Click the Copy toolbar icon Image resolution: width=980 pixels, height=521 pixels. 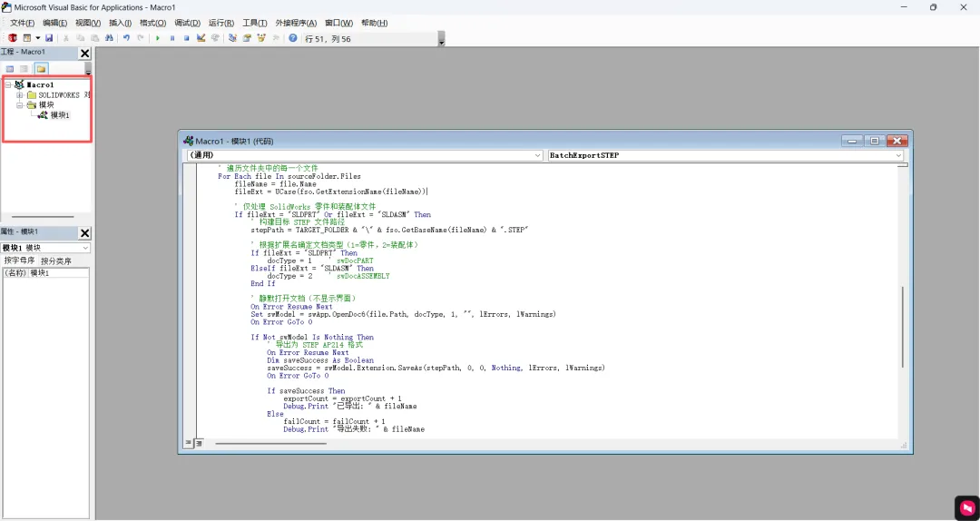coord(80,38)
